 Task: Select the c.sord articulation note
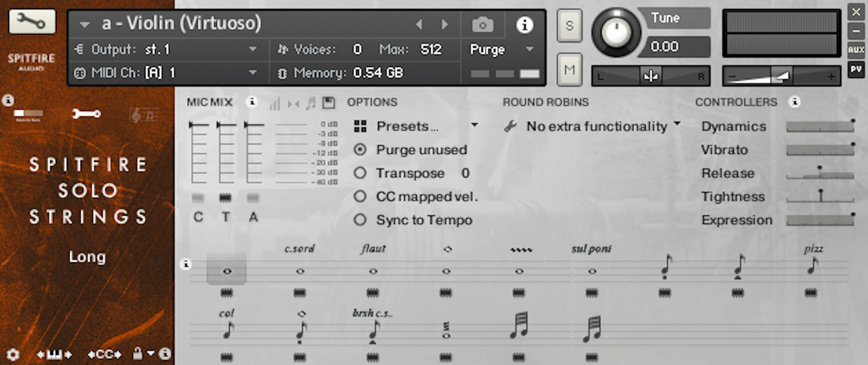(x=300, y=271)
